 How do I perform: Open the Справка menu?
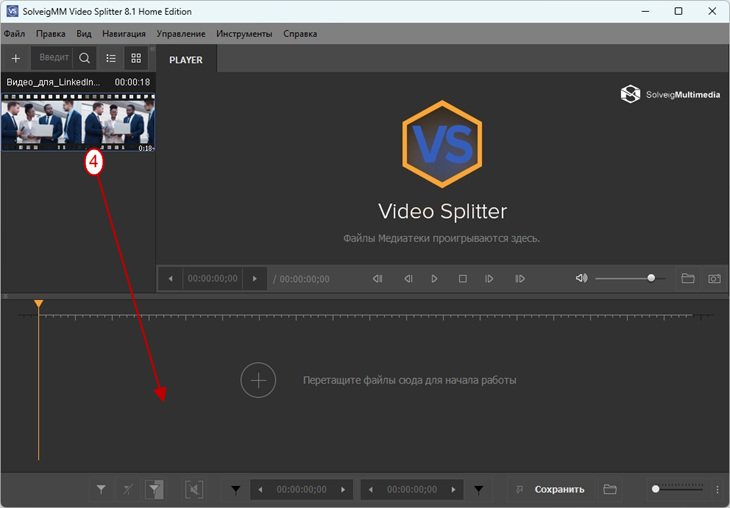(300, 34)
